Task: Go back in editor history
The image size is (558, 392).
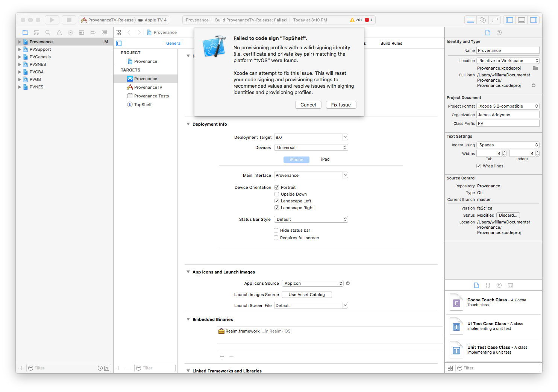Action: click(x=129, y=32)
